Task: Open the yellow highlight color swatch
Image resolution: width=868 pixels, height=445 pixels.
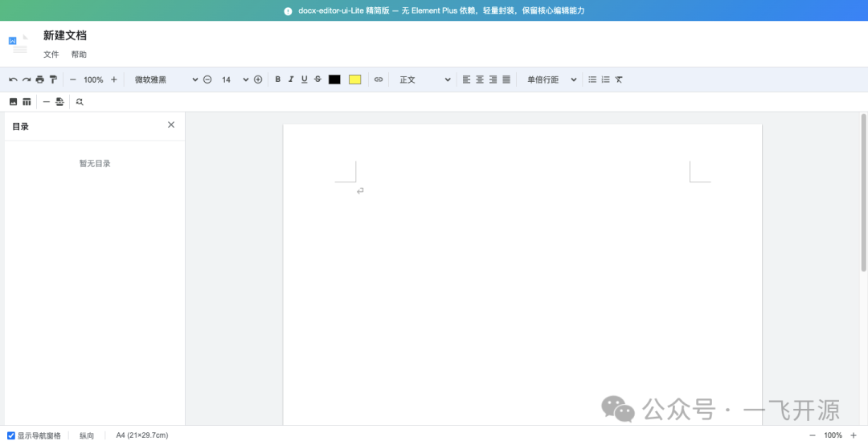Action: coord(355,80)
